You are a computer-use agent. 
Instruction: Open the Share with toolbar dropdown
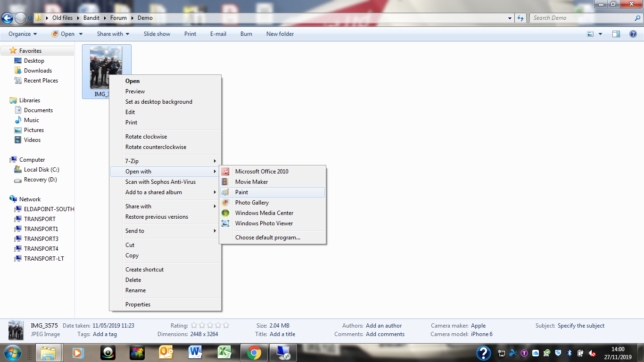click(113, 34)
